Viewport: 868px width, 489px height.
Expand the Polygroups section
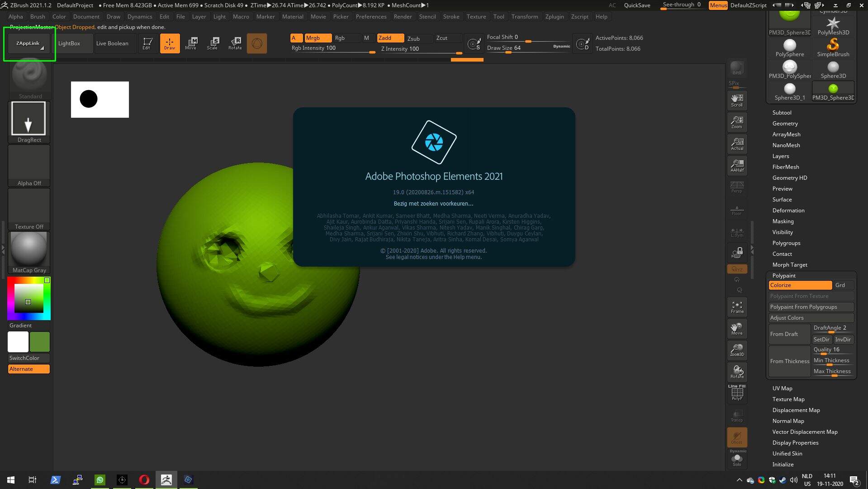(786, 243)
